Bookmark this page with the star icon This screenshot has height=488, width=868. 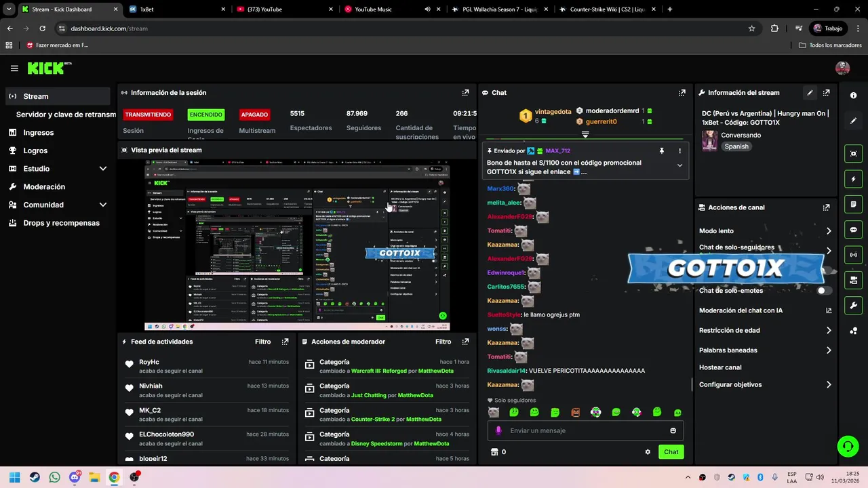point(751,28)
